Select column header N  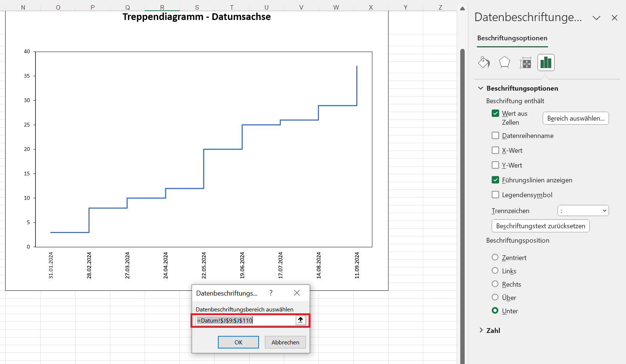pos(23,7)
